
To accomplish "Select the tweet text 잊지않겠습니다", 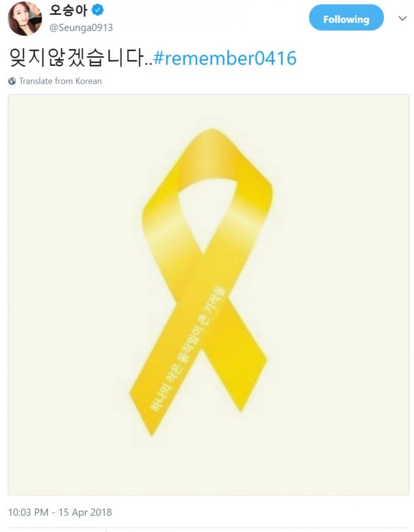I will 81,57.
